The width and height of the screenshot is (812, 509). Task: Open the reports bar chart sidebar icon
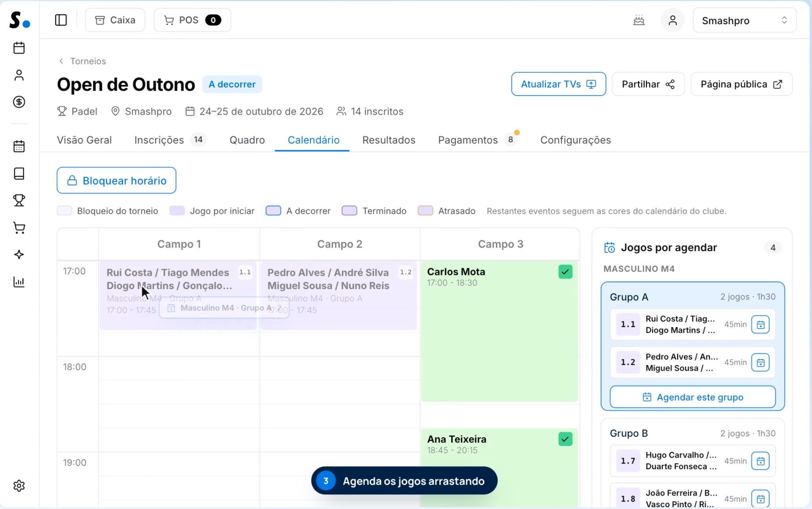click(x=19, y=282)
